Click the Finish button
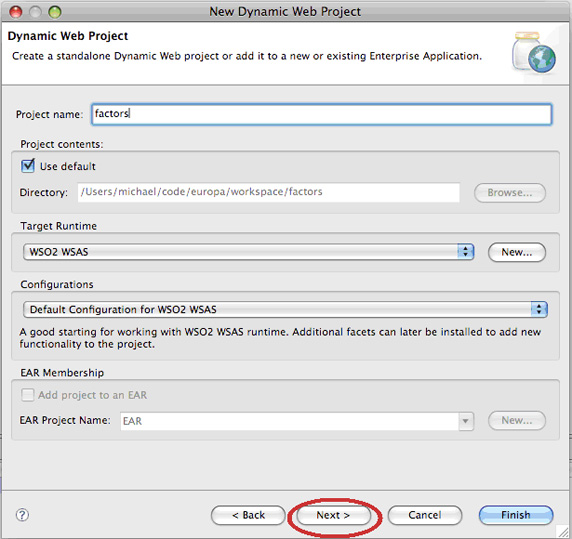 point(516,515)
